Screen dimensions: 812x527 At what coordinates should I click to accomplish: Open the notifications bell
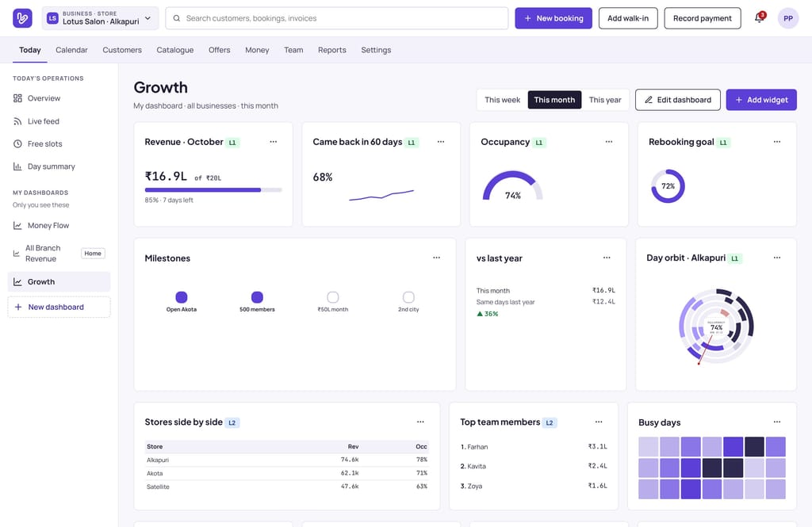point(759,18)
